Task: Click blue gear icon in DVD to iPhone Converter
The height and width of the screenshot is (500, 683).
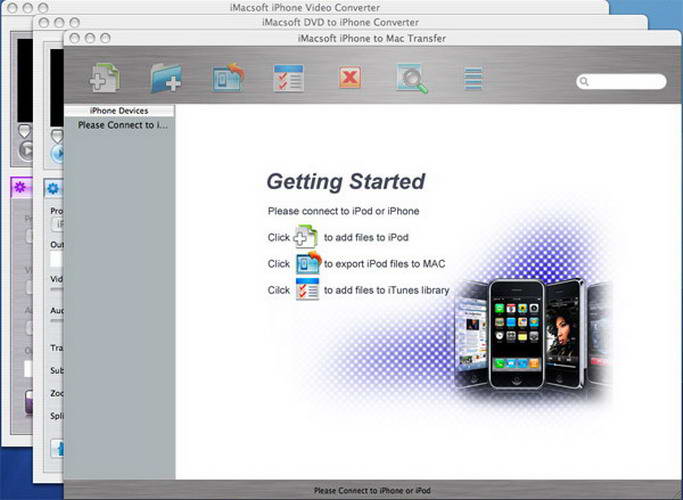Action: pos(53,189)
